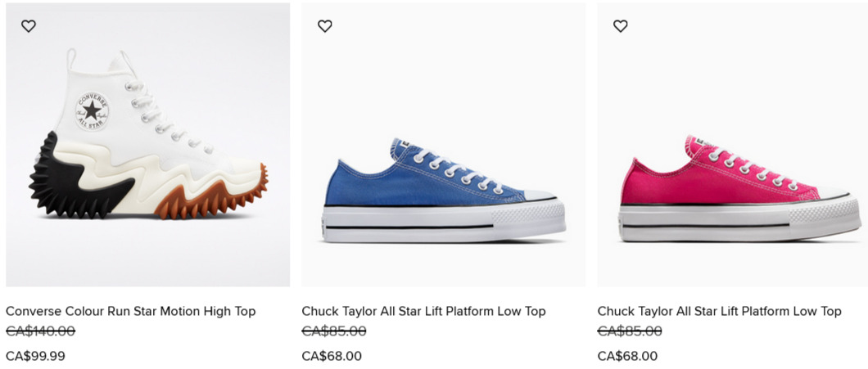The width and height of the screenshot is (868, 369).
Task: Favorite the white Run Star Motion high top
Action: (x=29, y=26)
